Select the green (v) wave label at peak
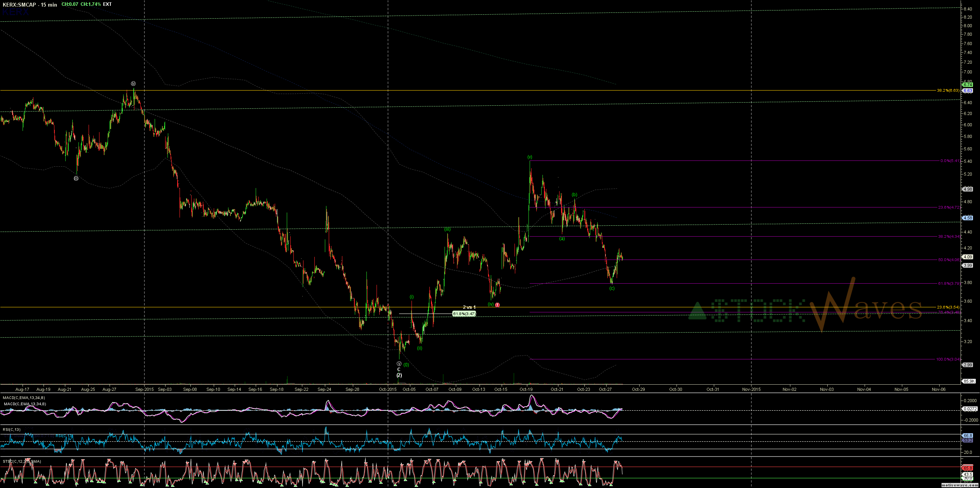This screenshot has height=488, width=980. coord(530,157)
